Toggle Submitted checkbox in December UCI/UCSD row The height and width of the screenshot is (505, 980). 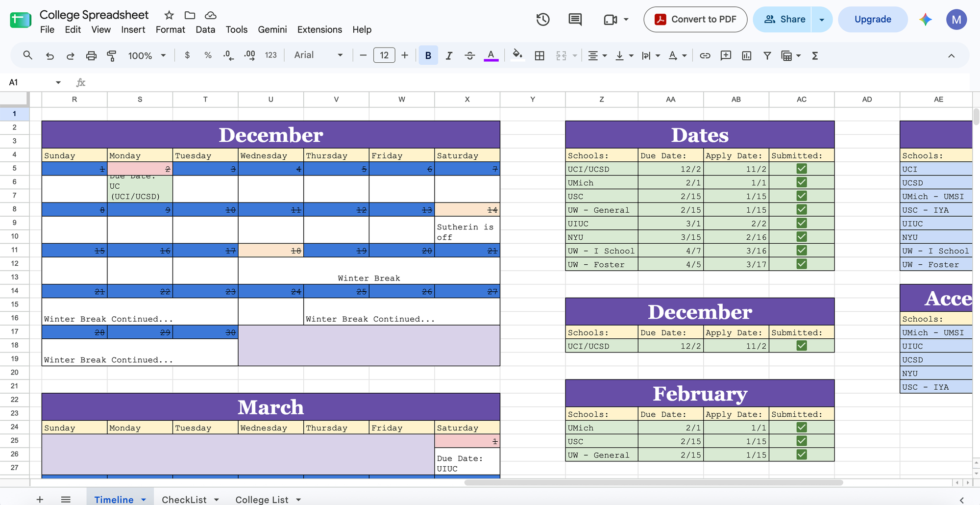coord(802,346)
